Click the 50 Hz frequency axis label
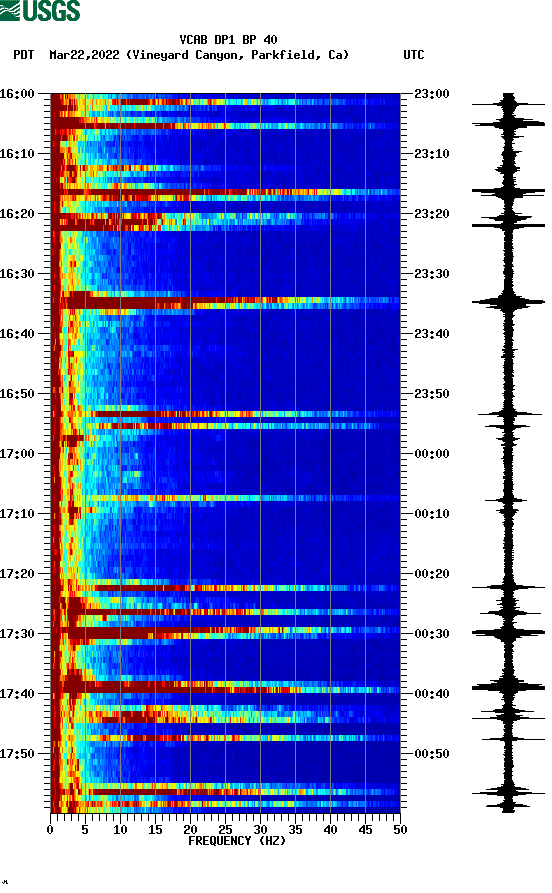Screen dimensions: 552x893 pos(400,830)
